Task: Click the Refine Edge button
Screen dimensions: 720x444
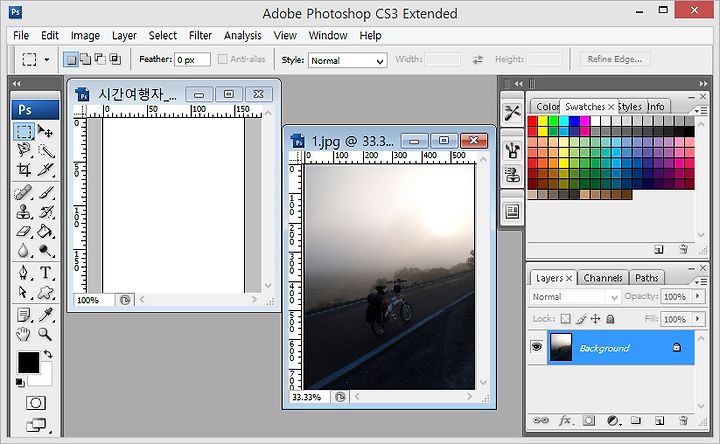Action: pos(614,59)
